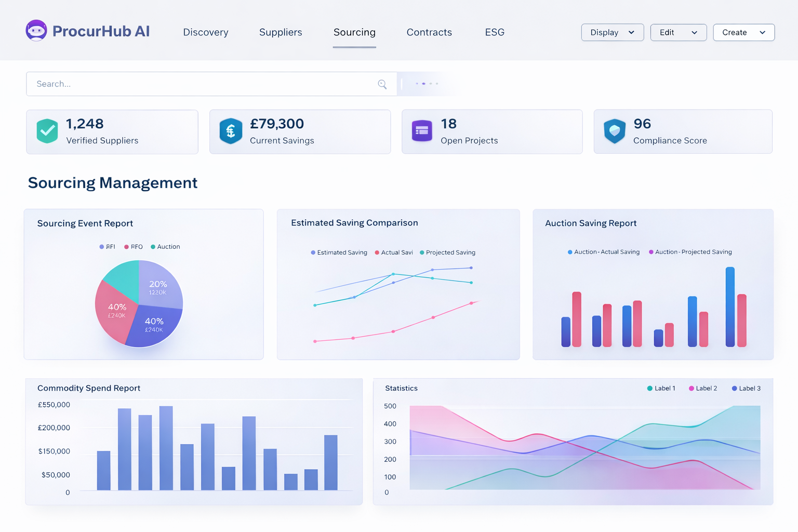Image resolution: width=798 pixels, height=532 pixels.
Task: Toggle the Actual Saving legend entry
Action: [394, 252]
